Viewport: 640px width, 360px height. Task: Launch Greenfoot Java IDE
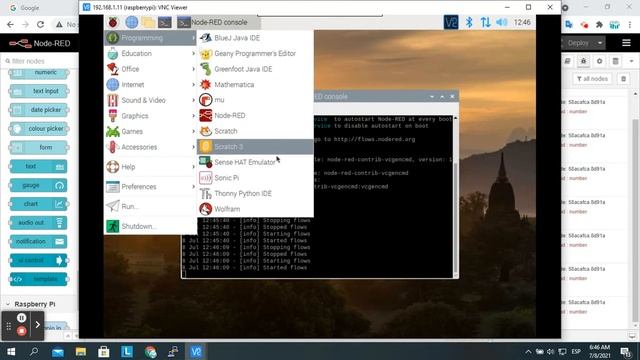click(255, 69)
